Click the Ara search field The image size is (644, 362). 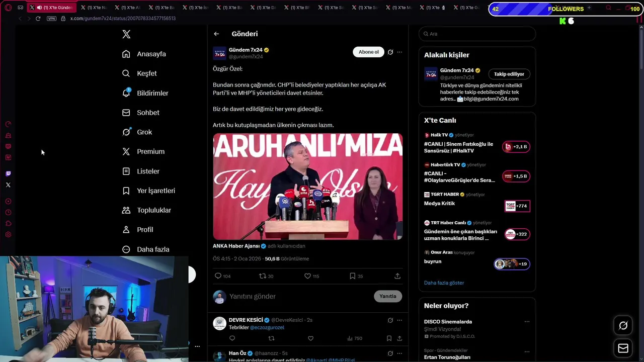coord(477,34)
